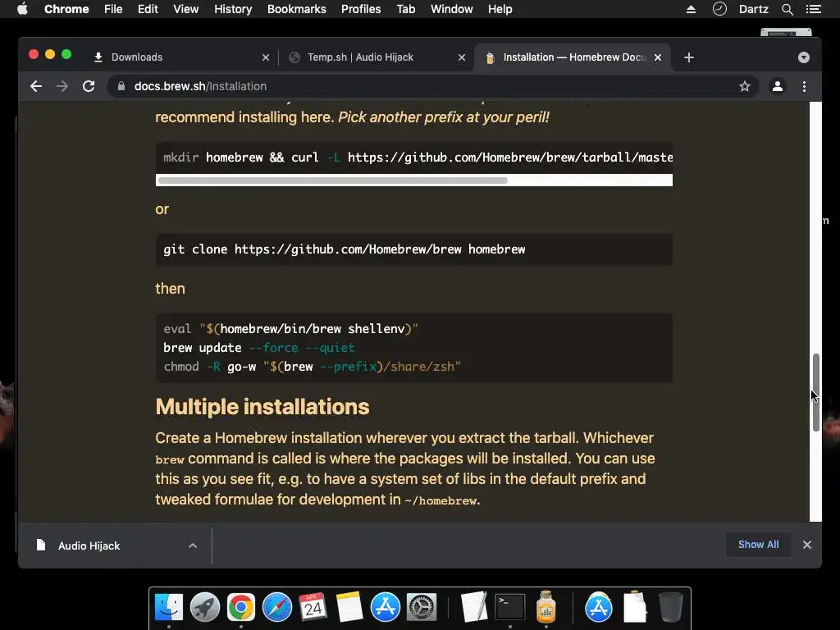Image resolution: width=840 pixels, height=630 pixels.
Task: Click the code block horizontal scrollbar
Action: pyautogui.click(x=333, y=180)
